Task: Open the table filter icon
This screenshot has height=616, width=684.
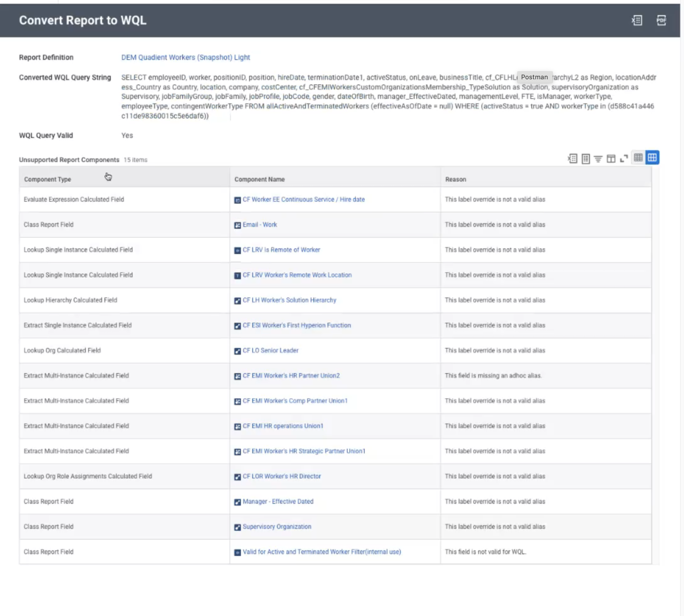Action: click(x=598, y=158)
